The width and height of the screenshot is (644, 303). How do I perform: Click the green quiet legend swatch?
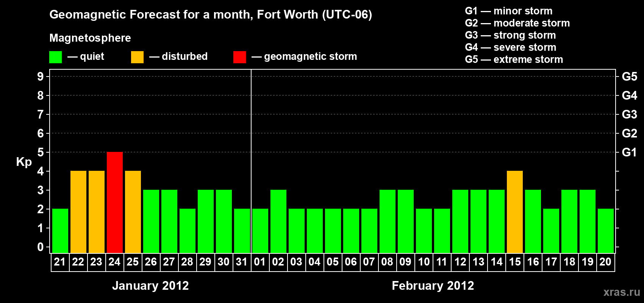click(55, 57)
